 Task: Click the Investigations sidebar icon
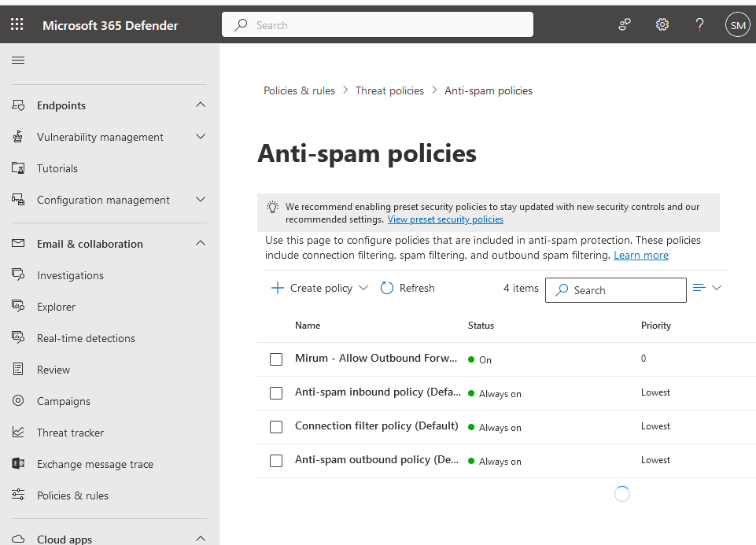18,274
